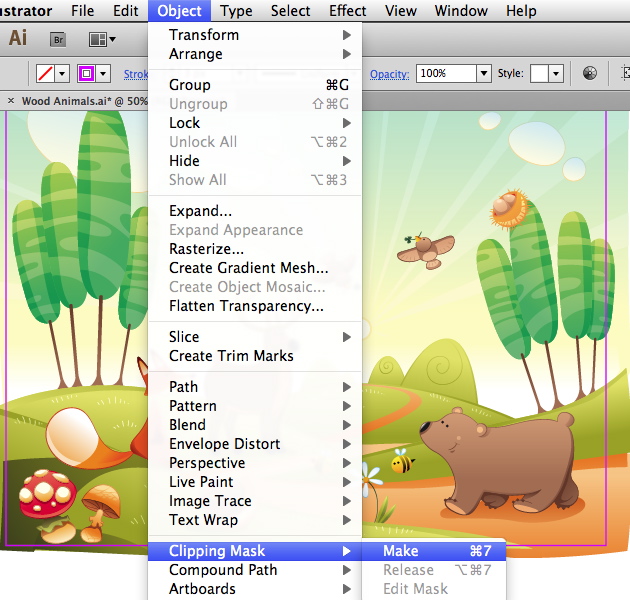Click the bee artwork near the flower
Image resolution: width=630 pixels, height=600 pixels.
pos(402,461)
